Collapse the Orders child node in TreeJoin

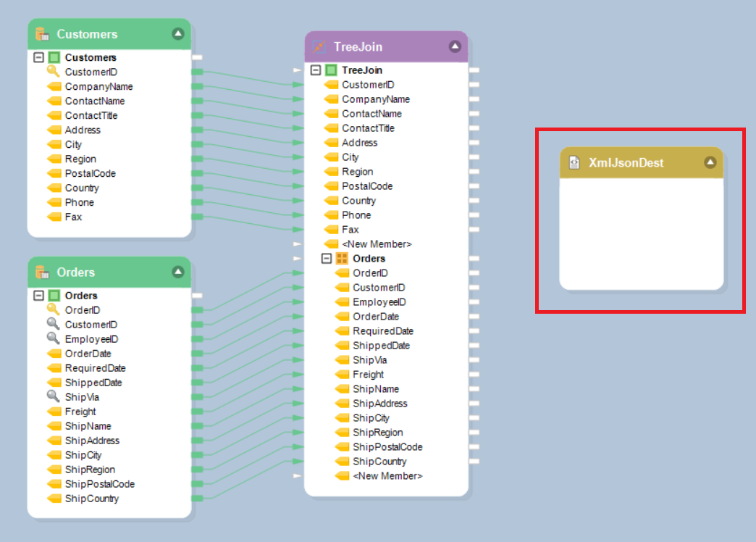(x=327, y=259)
